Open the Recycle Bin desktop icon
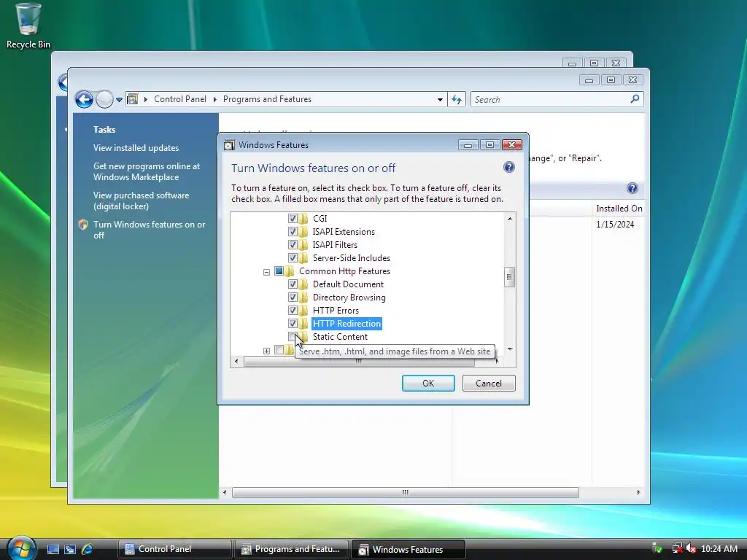 (28, 26)
